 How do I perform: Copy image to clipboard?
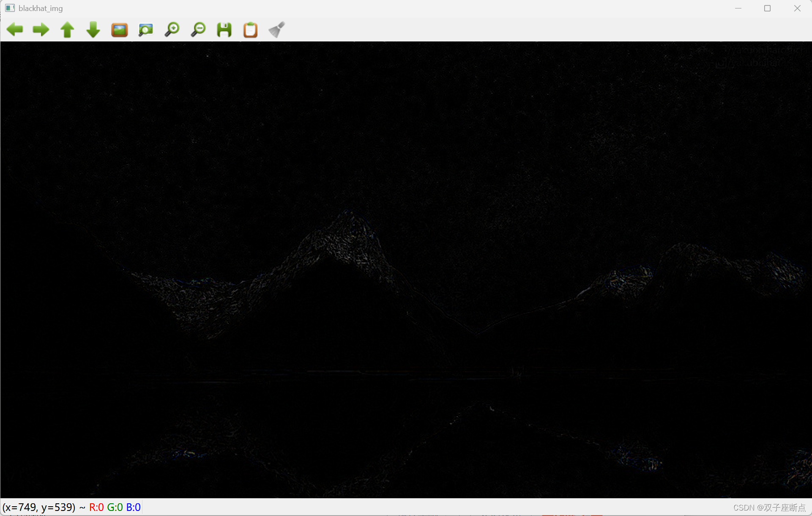pyautogui.click(x=250, y=30)
